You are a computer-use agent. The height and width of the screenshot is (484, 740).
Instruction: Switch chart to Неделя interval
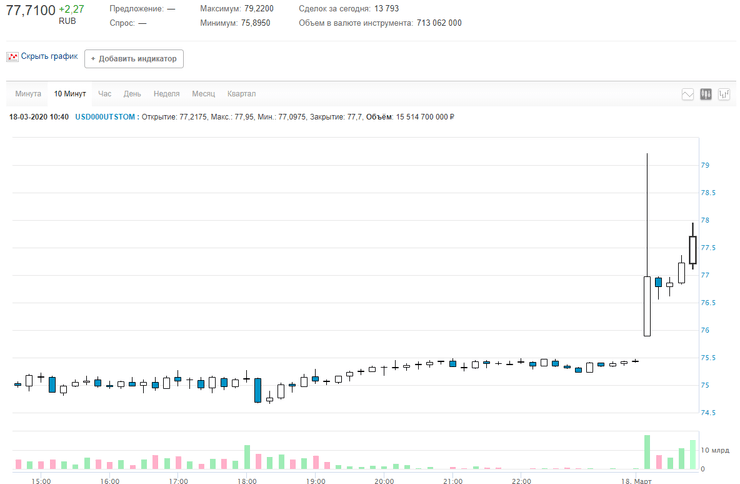(166, 94)
